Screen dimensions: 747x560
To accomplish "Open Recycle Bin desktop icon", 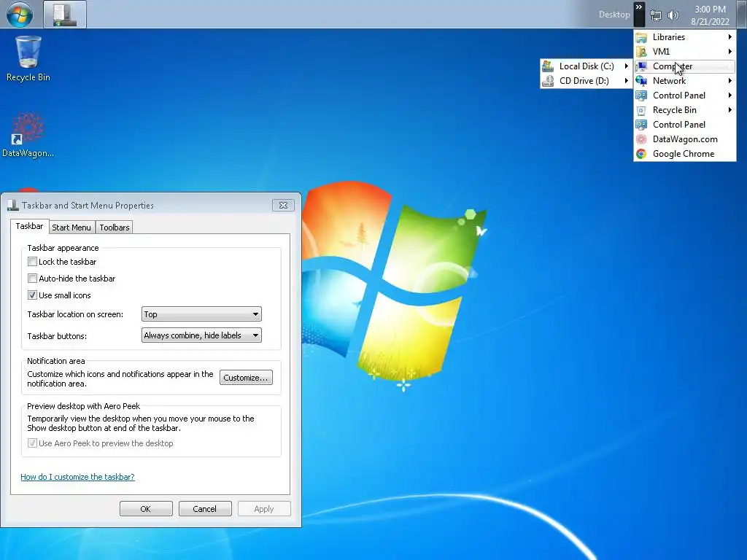I will [x=28, y=58].
